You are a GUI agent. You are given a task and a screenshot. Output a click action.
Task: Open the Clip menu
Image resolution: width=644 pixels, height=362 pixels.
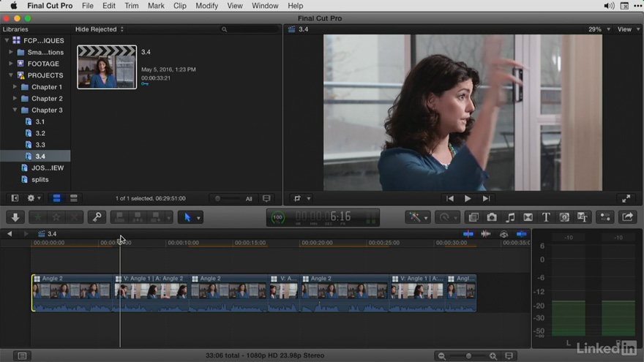(x=179, y=6)
